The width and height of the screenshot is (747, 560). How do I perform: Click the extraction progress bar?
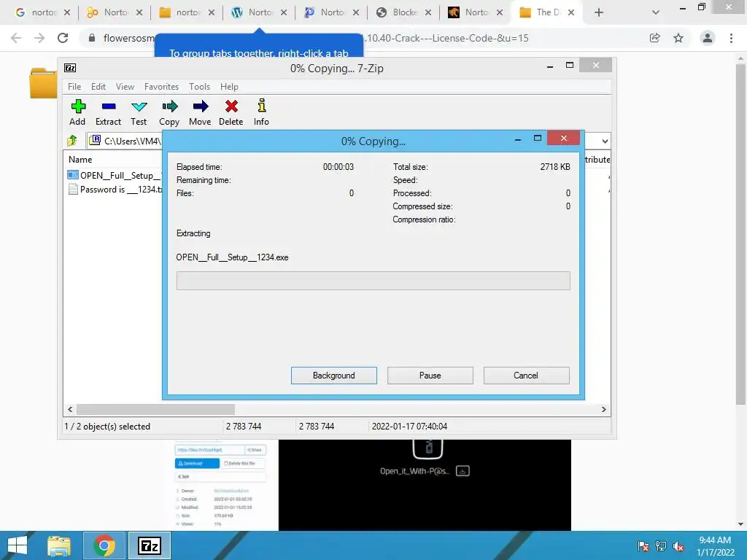coord(373,281)
